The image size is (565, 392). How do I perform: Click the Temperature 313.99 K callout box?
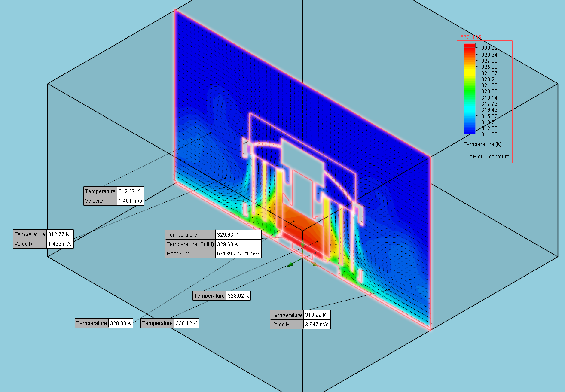coord(300,315)
